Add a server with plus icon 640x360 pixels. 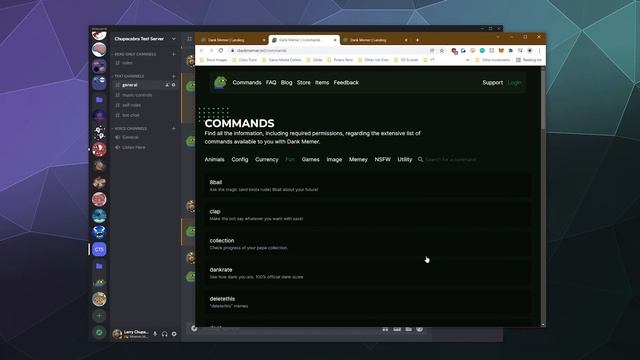[99, 316]
